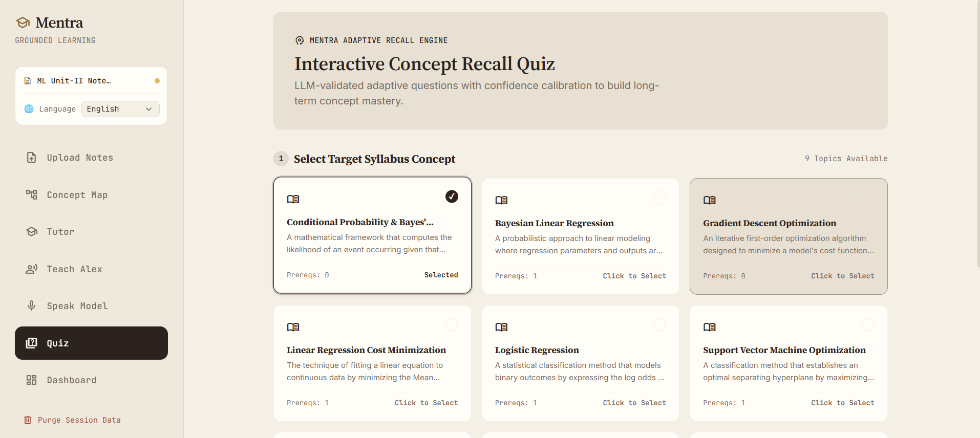Click the Tutor graduation cap icon
This screenshot has height=438, width=980.
(x=32, y=232)
